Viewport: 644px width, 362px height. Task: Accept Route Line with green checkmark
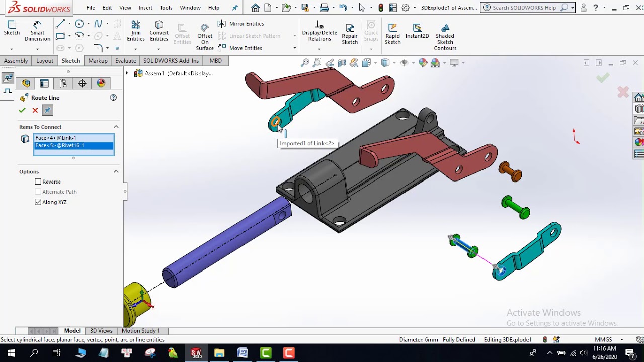point(22,110)
